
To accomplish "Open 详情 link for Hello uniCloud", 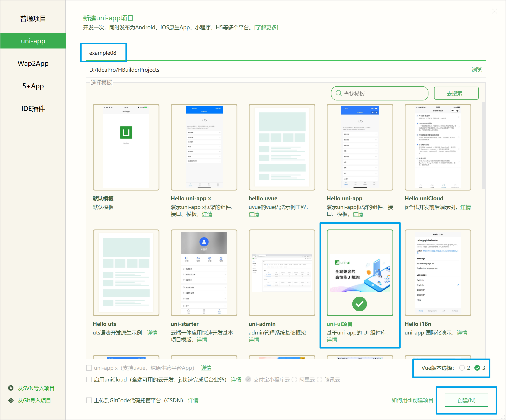I will pyautogui.click(x=465, y=207).
